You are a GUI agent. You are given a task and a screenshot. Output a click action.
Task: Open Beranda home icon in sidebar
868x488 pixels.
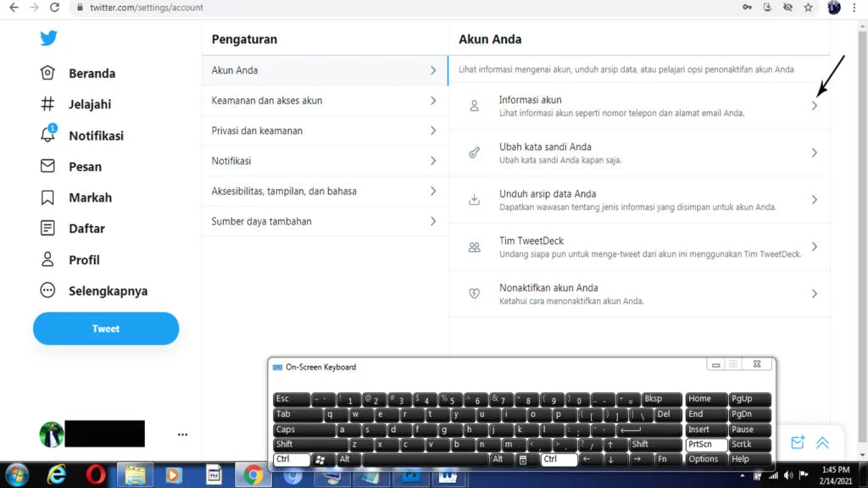[x=47, y=73]
